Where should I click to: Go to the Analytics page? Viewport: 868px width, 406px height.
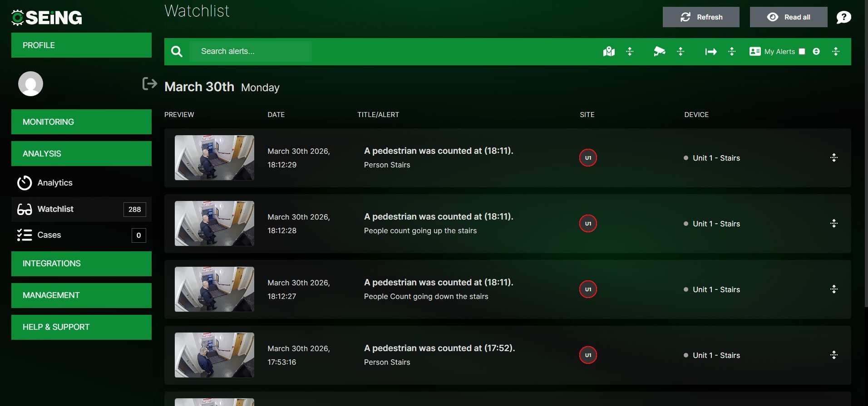coord(81,183)
